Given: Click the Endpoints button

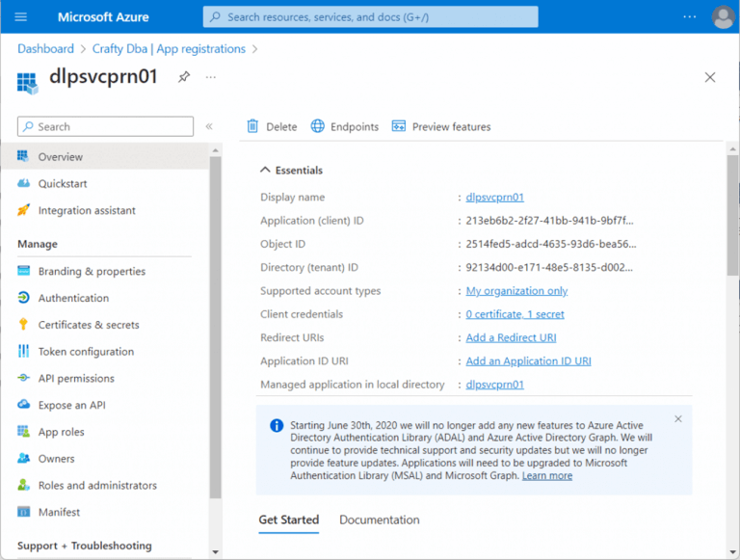Looking at the screenshot, I should pyautogui.click(x=345, y=126).
